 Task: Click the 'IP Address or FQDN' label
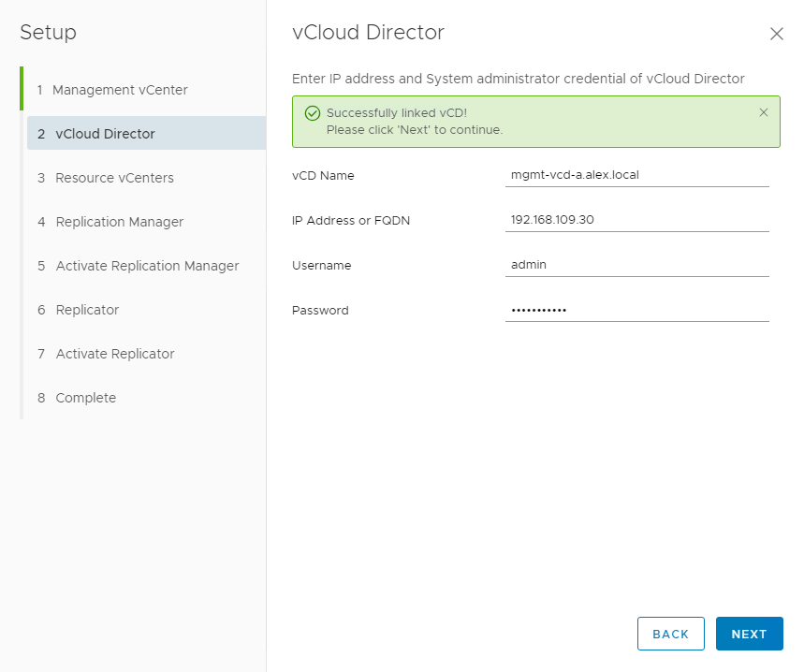pyautogui.click(x=351, y=221)
